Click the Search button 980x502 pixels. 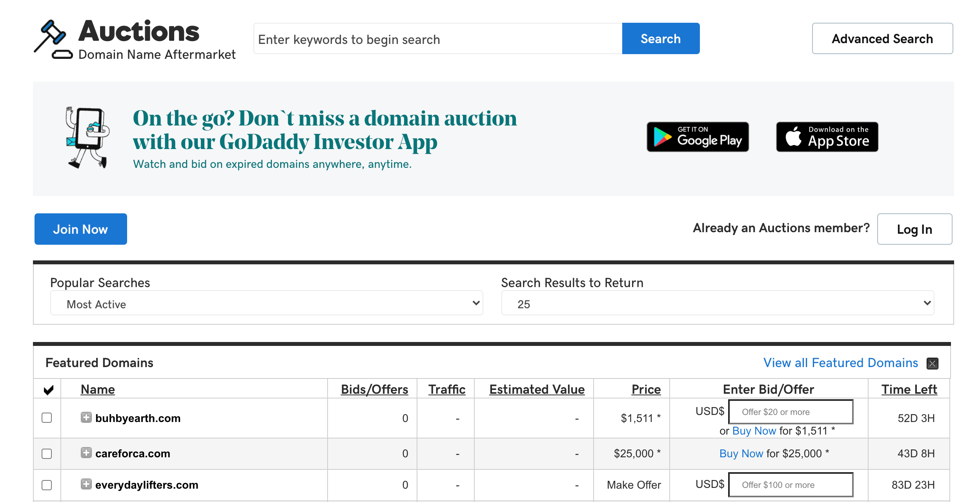coord(660,38)
